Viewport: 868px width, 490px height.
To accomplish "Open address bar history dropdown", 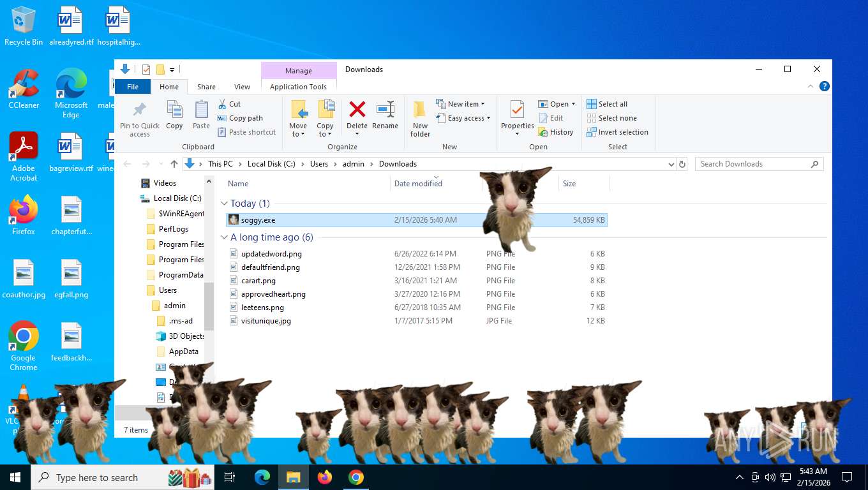I will pyautogui.click(x=671, y=164).
